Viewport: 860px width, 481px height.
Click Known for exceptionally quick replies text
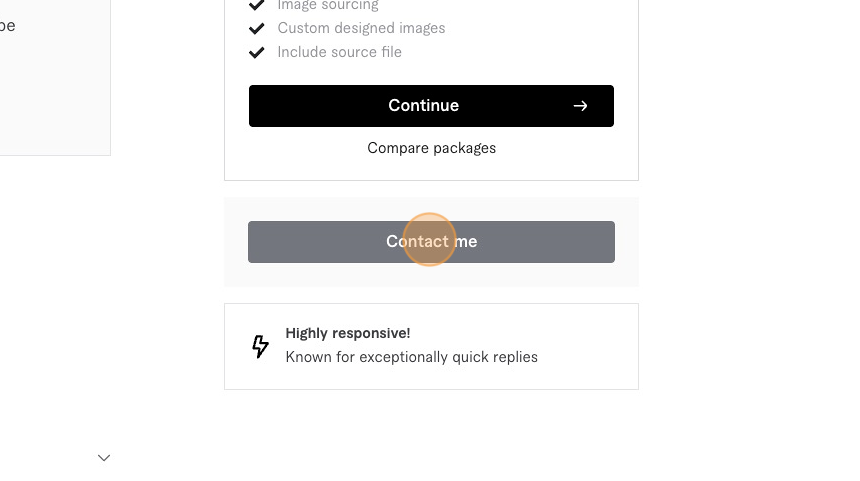click(411, 357)
